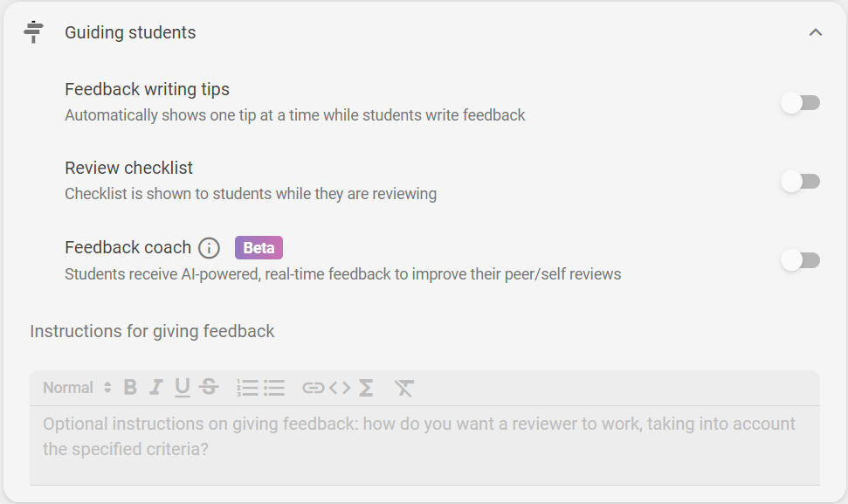848x504 pixels.
Task: Collapse the Guiding students section
Action: pyautogui.click(x=816, y=32)
